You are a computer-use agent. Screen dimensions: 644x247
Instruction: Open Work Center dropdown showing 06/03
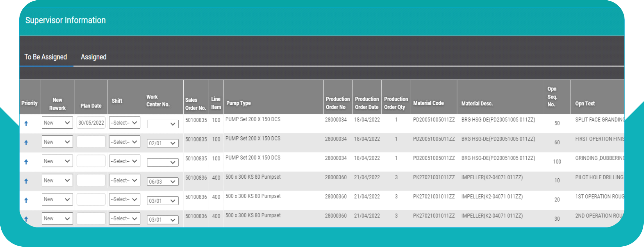pyautogui.click(x=163, y=182)
